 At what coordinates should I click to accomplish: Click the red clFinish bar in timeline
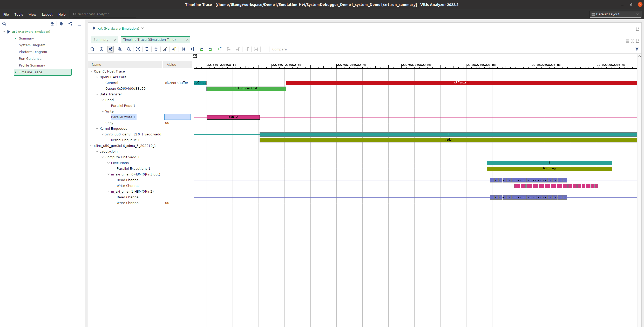pyautogui.click(x=461, y=83)
